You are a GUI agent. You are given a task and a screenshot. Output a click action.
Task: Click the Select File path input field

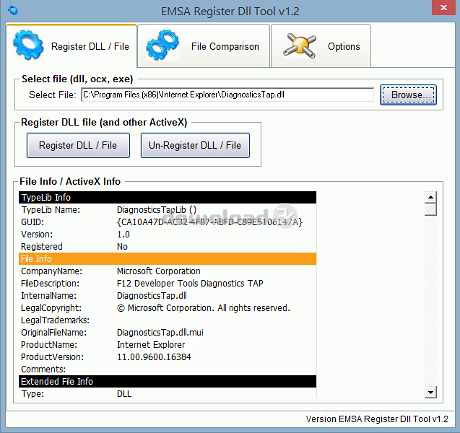coord(227,95)
